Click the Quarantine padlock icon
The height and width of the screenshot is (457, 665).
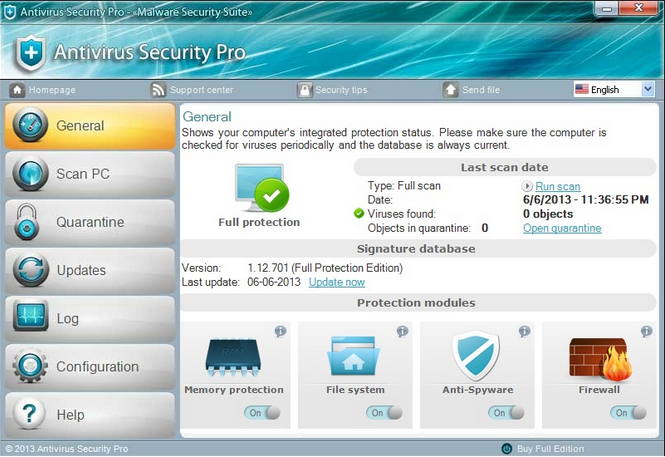[27, 222]
